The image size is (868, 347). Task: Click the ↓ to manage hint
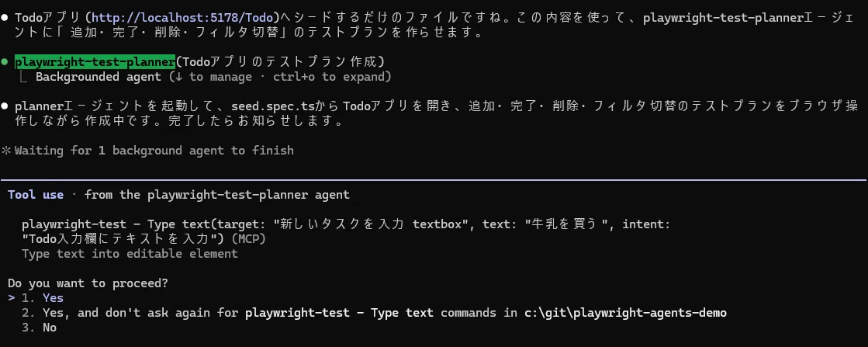[x=213, y=77]
